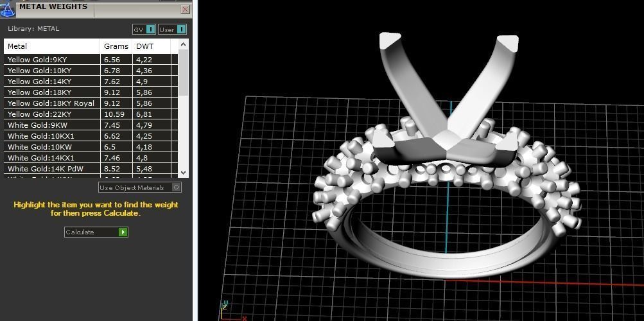Select the Yellow Gold:10KY row
The height and width of the screenshot is (321, 644).
(91, 71)
